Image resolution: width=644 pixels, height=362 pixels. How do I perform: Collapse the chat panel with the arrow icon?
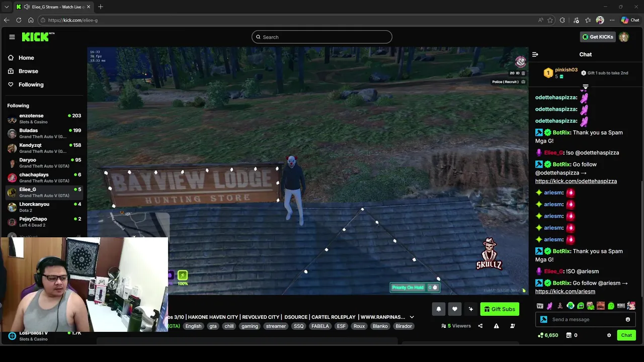coord(535,54)
